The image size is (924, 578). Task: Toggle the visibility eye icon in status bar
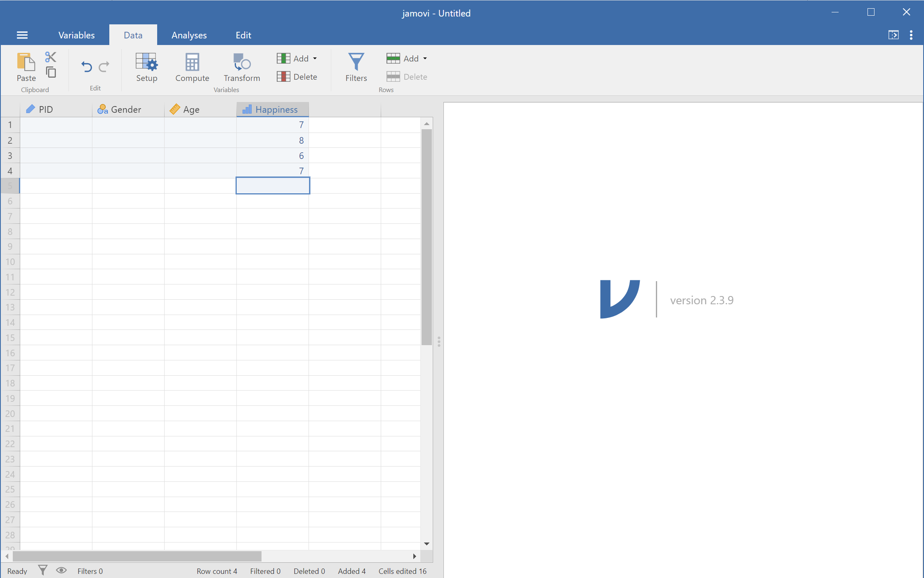61,571
